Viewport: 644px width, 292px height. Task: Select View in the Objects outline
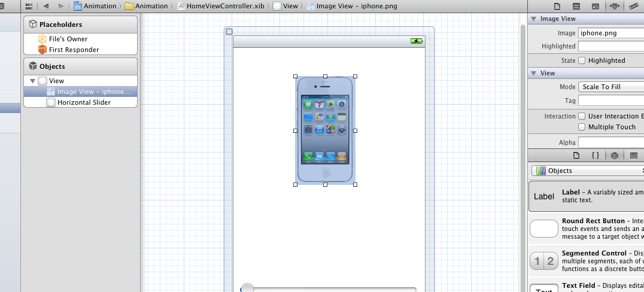tap(80, 81)
